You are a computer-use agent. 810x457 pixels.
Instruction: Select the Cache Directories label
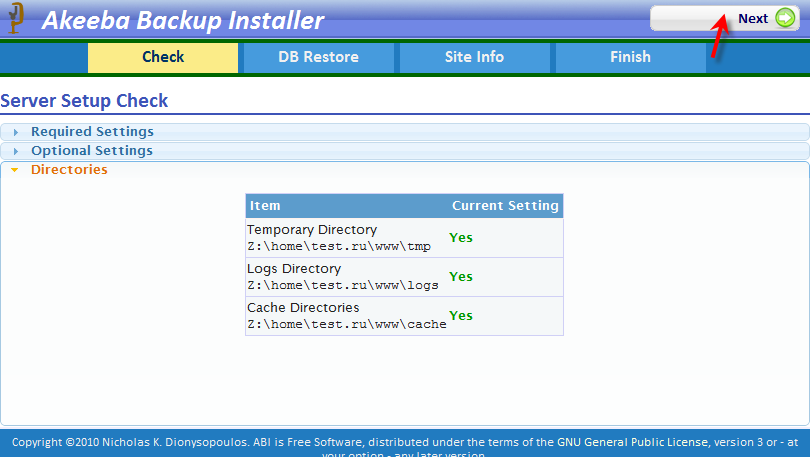click(x=303, y=307)
